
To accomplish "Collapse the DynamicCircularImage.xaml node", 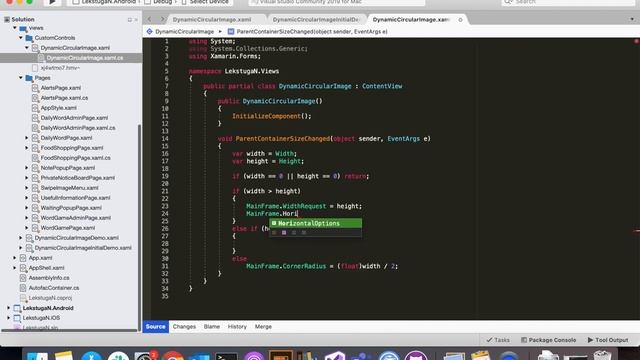I will tap(27, 48).
